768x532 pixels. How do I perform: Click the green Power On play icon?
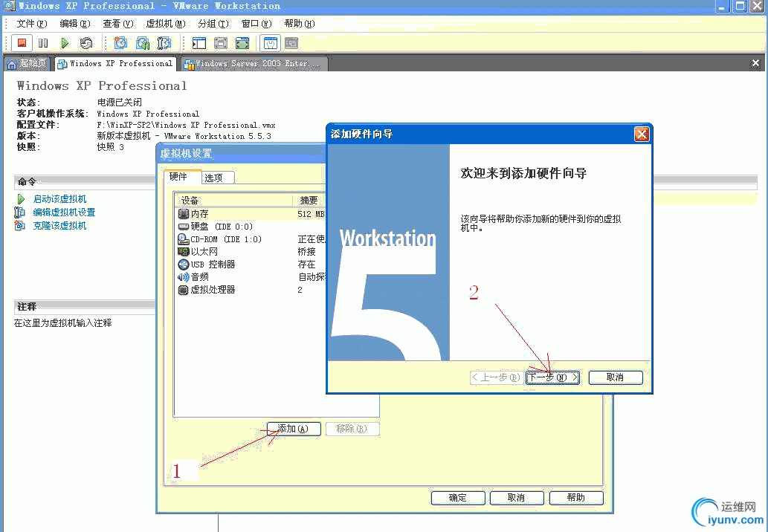[x=65, y=43]
